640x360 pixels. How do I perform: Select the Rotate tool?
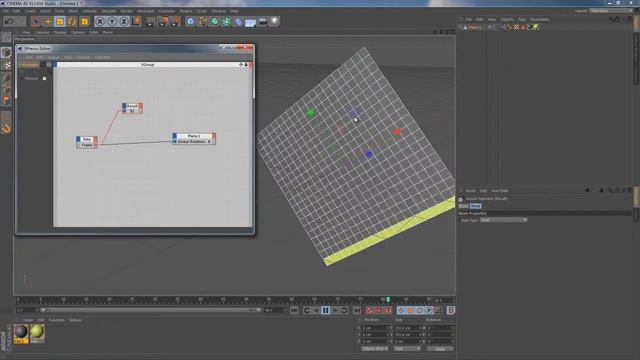(72, 21)
